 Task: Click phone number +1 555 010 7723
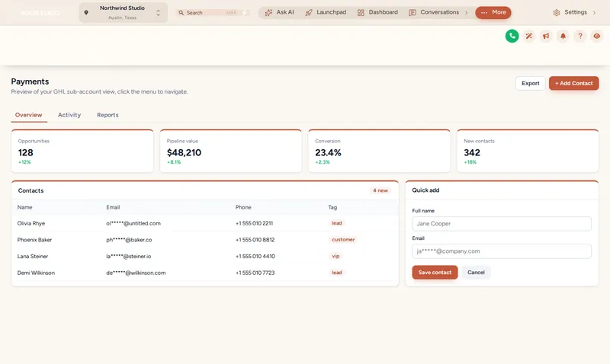pos(255,273)
